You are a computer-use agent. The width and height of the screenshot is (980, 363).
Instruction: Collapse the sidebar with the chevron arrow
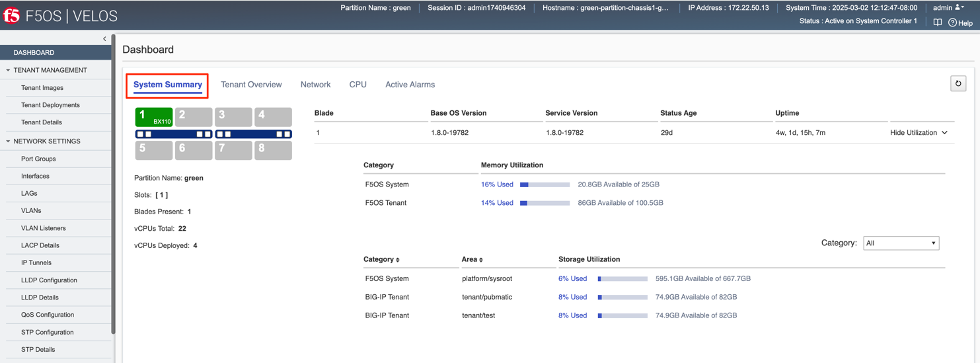(x=104, y=39)
